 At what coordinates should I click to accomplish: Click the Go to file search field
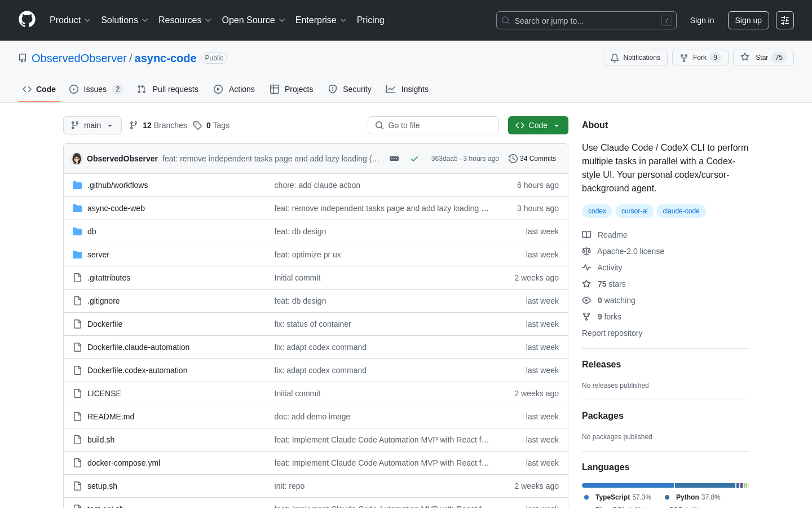[433, 125]
